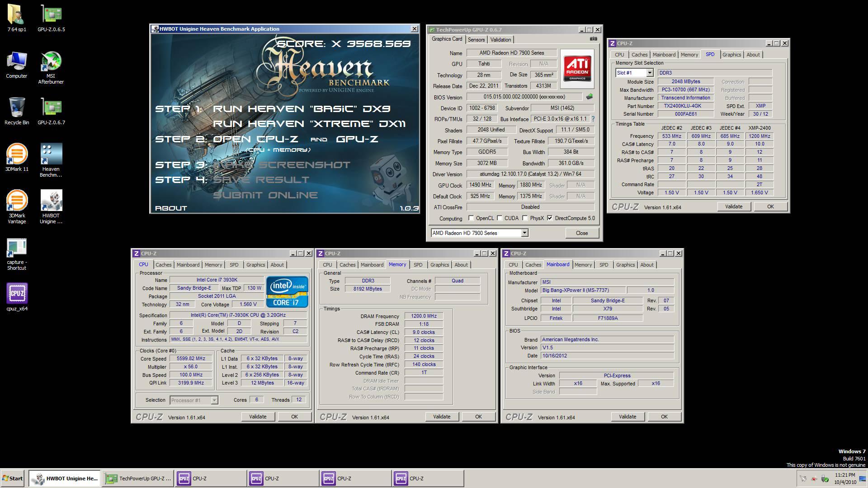Enable the PhysX checkbox
The image size is (868, 488).
click(x=525, y=218)
